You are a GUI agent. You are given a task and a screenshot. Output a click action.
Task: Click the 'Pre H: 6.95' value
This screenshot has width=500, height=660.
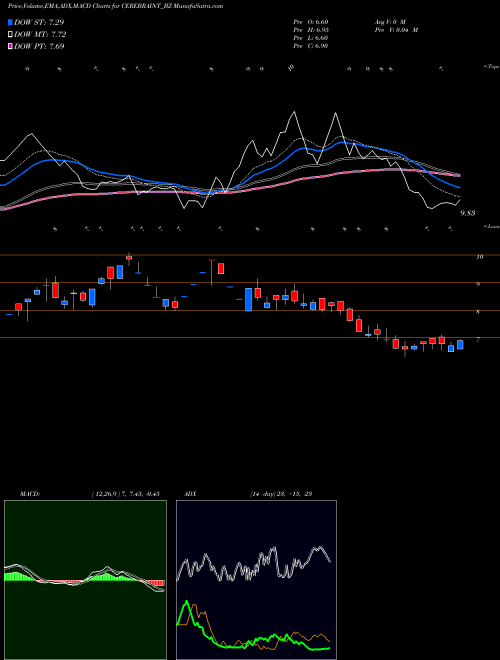[311, 30]
